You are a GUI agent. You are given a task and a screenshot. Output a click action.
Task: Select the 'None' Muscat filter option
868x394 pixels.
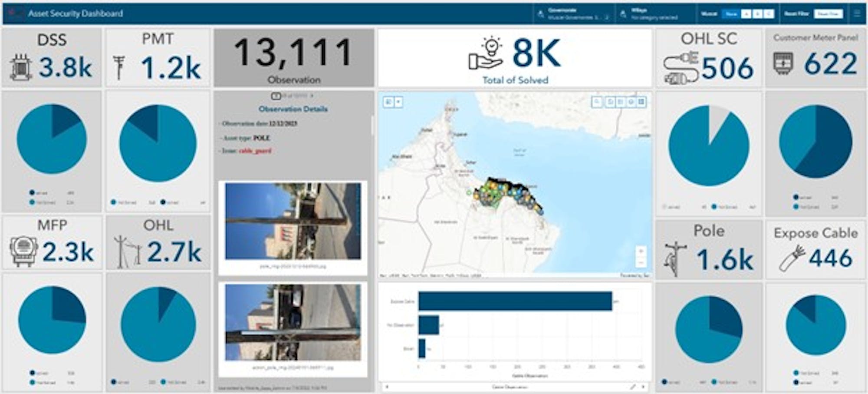point(731,14)
